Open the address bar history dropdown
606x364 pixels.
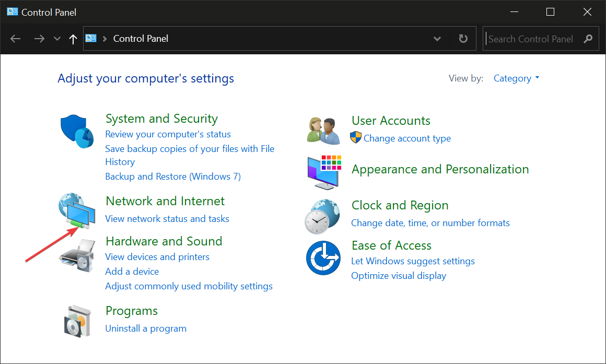[437, 39]
